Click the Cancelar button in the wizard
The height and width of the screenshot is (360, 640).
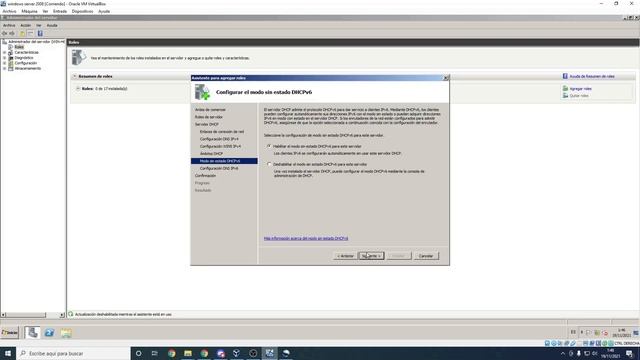(x=426, y=256)
